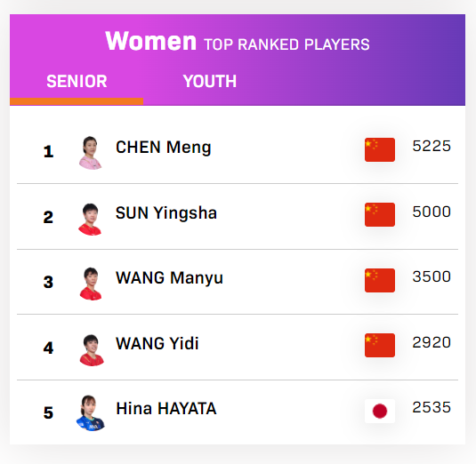The image size is (476, 464).
Task: Open the CHEN Meng name link
Action: (164, 148)
